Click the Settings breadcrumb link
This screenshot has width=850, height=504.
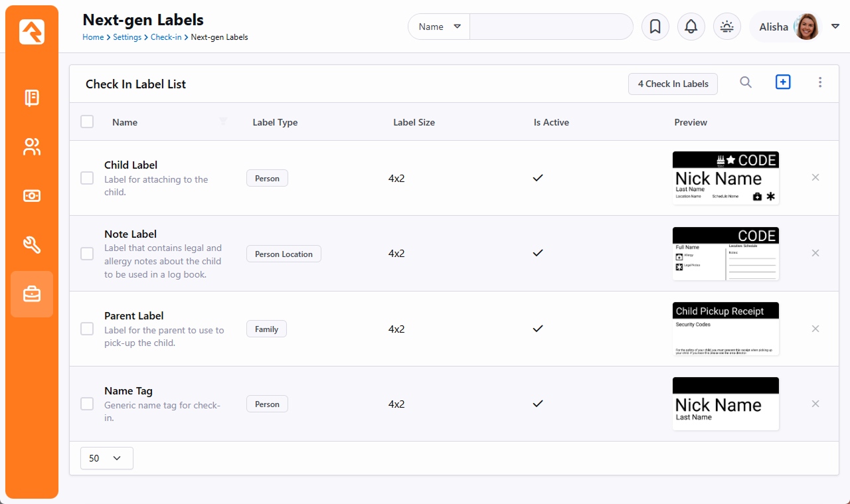(x=127, y=37)
